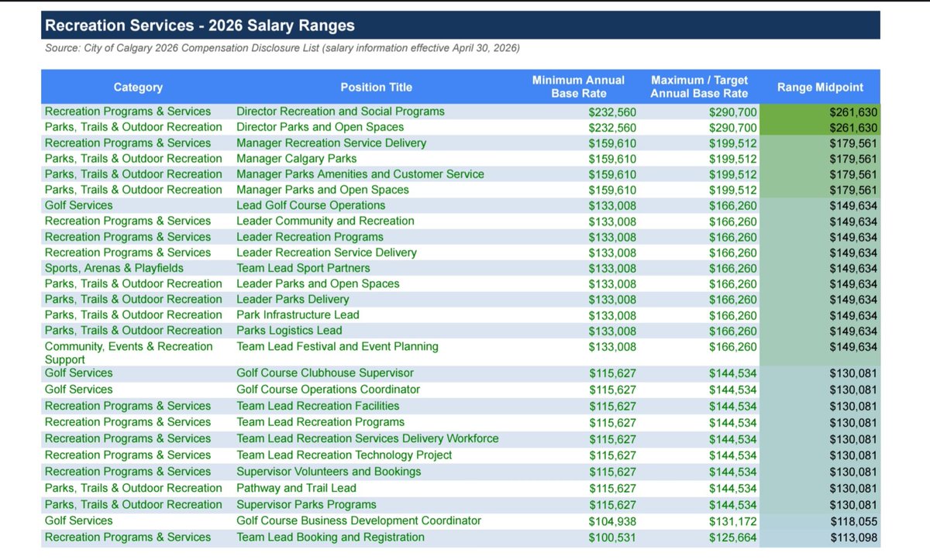Click 'Park Infrastructure Lead' position
The height and width of the screenshot is (560, 930).
(x=298, y=314)
